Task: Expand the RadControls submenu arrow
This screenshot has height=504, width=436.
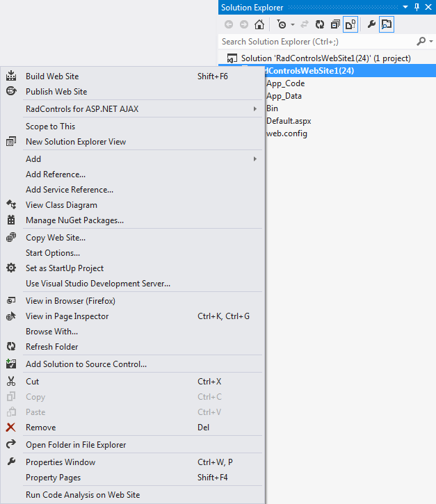Action: (x=255, y=109)
